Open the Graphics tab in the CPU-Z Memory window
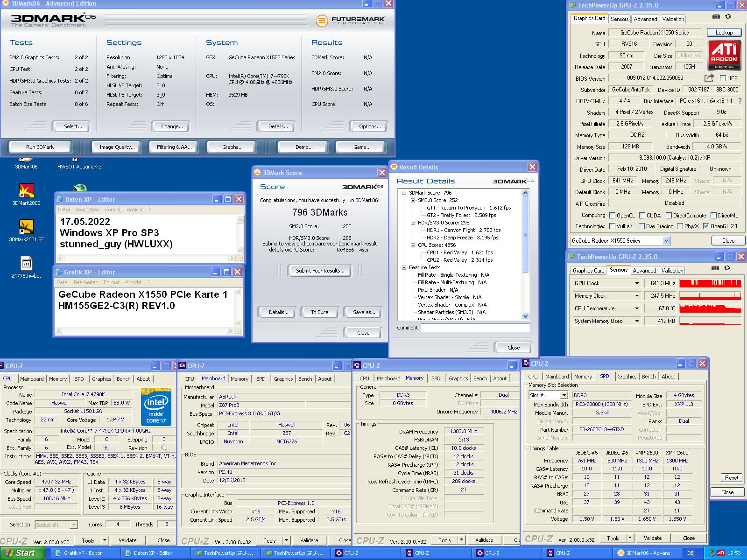Image resolution: width=747 pixels, height=560 pixels. pyautogui.click(x=458, y=378)
